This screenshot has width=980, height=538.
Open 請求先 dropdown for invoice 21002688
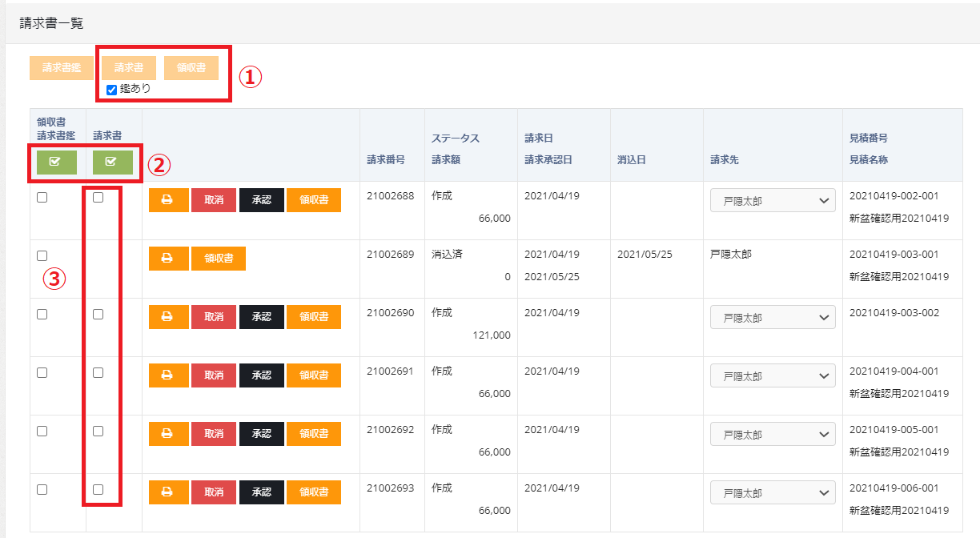click(773, 201)
